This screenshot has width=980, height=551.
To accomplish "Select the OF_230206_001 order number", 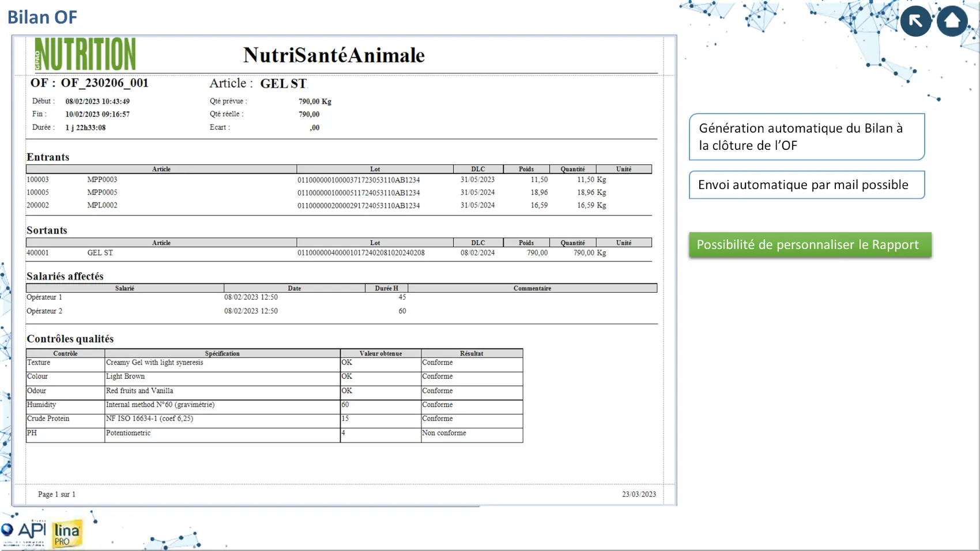I will click(x=104, y=83).
